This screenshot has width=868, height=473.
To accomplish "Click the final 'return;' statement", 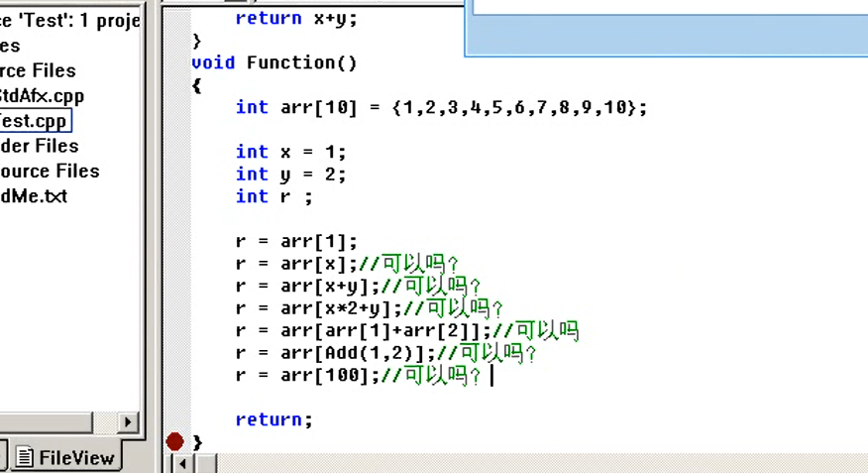I will coord(274,419).
